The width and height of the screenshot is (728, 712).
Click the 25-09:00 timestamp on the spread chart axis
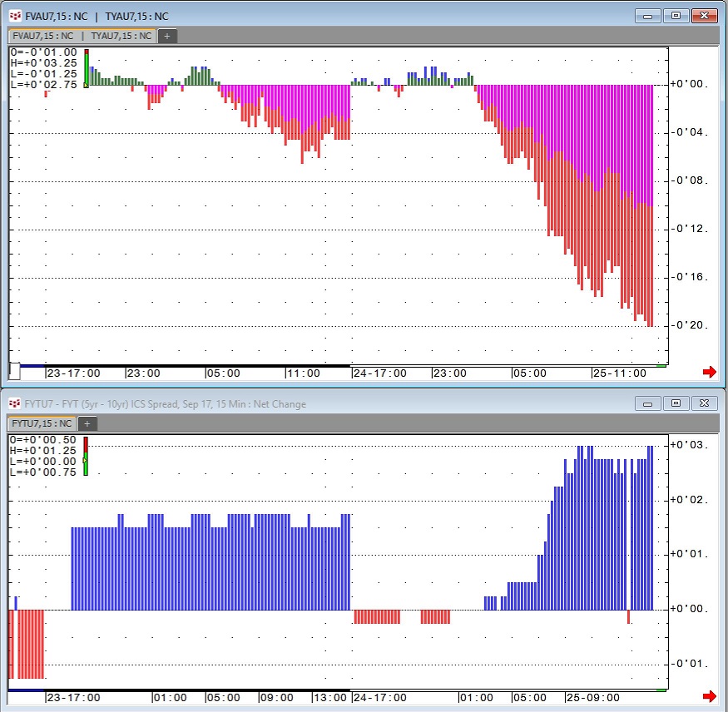click(593, 698)
